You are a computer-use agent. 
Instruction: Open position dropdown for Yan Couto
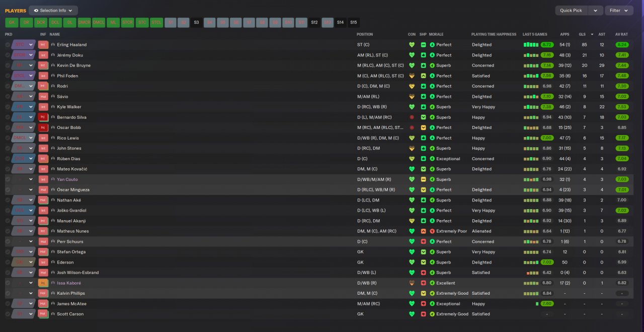point(31,179)
